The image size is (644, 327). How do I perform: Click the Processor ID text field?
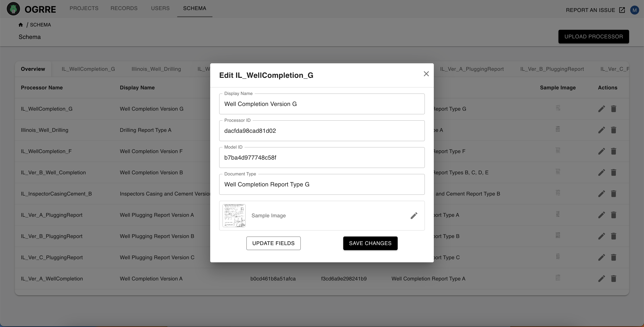pos(321,131)
